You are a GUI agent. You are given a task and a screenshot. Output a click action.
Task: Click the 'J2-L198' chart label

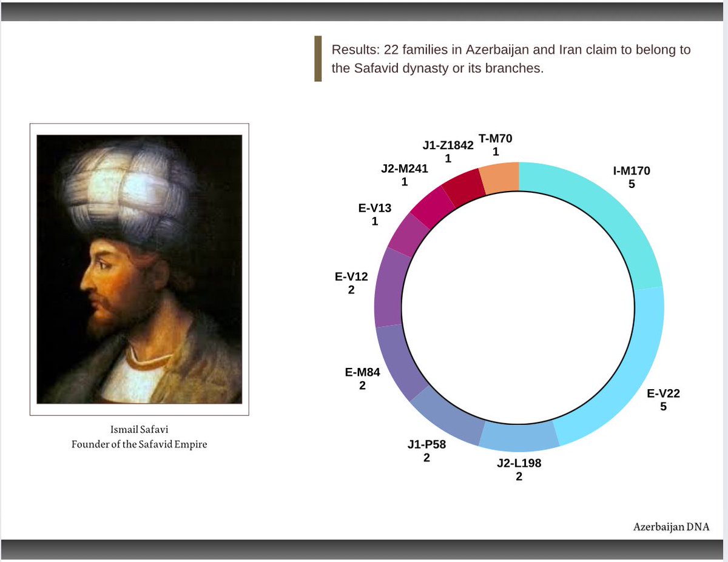[519, 464]
